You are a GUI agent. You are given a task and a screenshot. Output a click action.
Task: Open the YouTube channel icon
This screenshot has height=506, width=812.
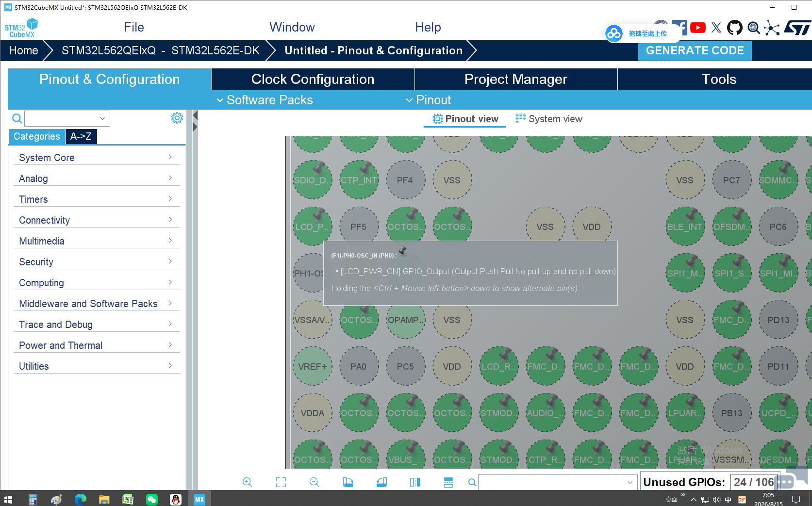coord(698,28)
